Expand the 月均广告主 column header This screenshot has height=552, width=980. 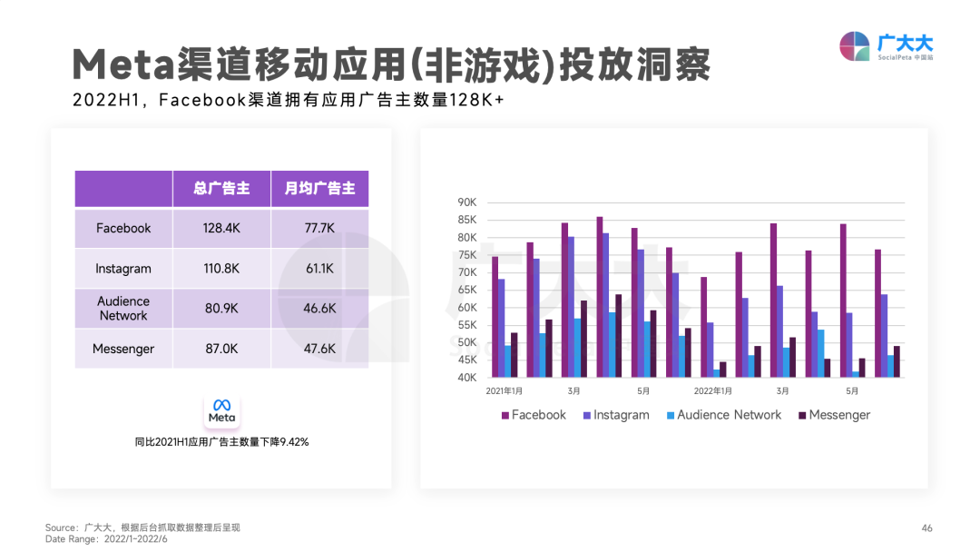pos(319,188)
